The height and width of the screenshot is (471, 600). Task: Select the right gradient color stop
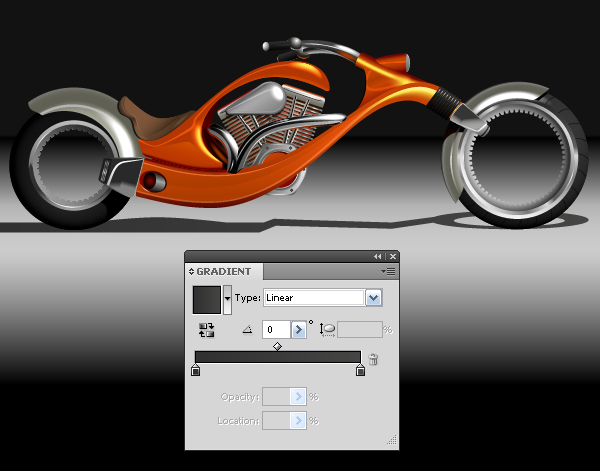pyautogui.click(x=360, y=370)
